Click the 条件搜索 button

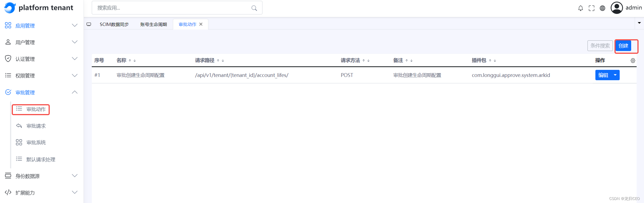click(600, 46)
